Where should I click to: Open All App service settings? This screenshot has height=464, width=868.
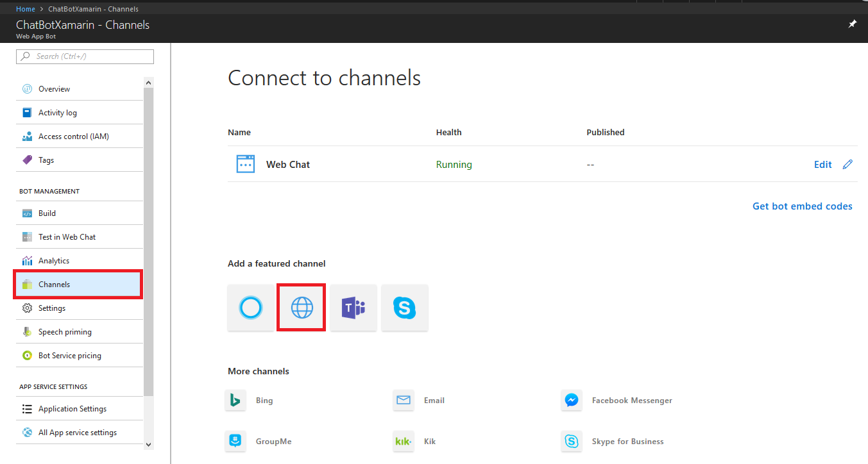(x=80, y=433)
